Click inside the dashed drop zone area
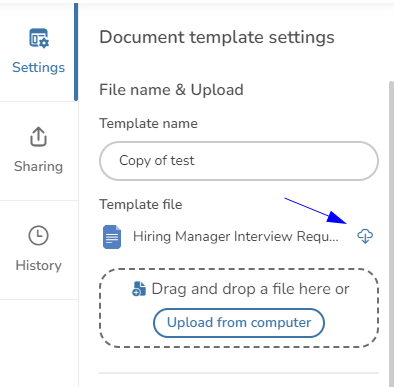The width and height of the screenshot is (394, 387). (239, 308)
